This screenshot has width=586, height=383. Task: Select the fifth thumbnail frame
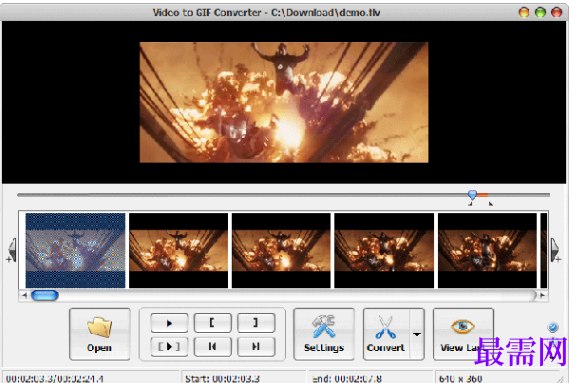click(487, 250)
